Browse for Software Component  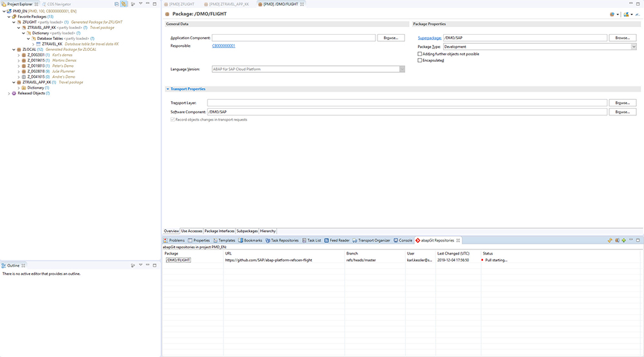(622, 111)
